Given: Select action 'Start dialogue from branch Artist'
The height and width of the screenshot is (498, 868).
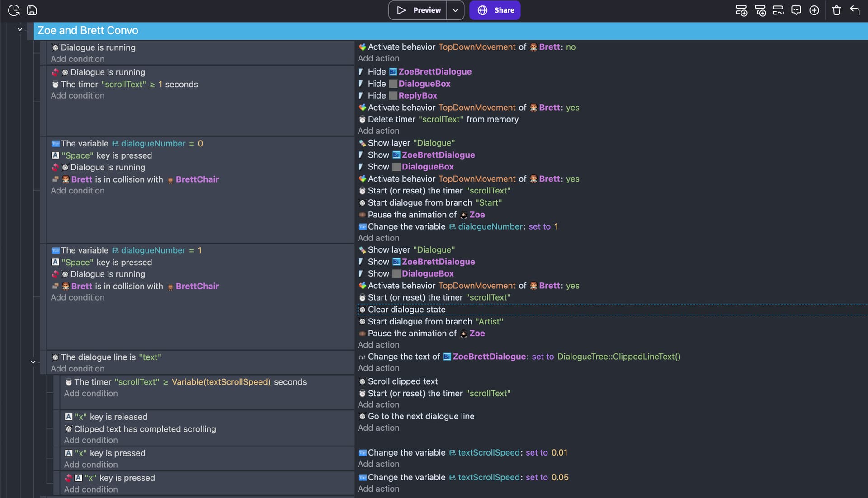Looking at the screenshot, I should tap(430, 321).
